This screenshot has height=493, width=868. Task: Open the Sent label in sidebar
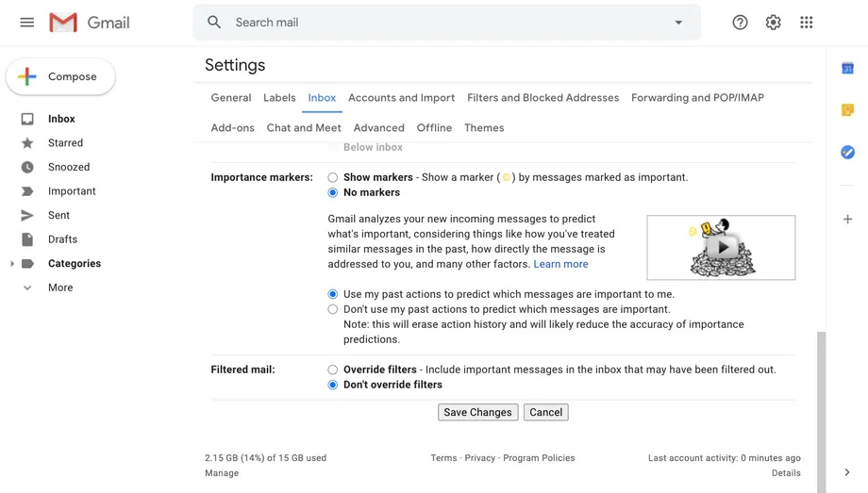coord(58,215)
